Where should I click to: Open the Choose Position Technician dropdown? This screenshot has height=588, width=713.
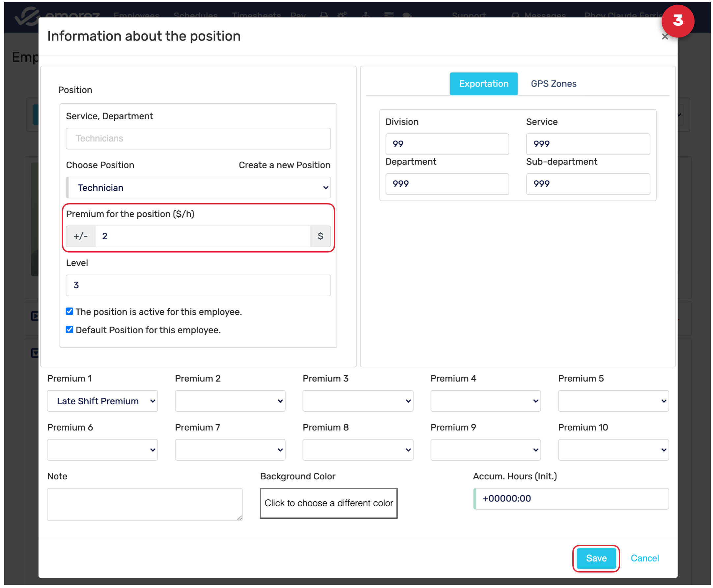click(198, 188)
